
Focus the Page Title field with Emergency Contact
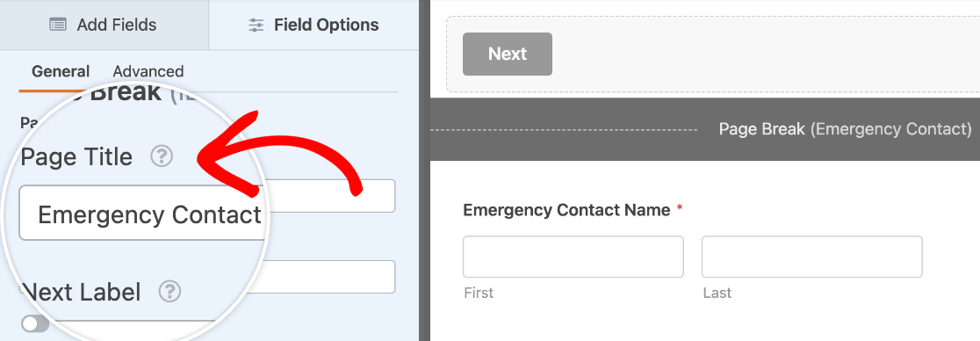click(207, 213)
